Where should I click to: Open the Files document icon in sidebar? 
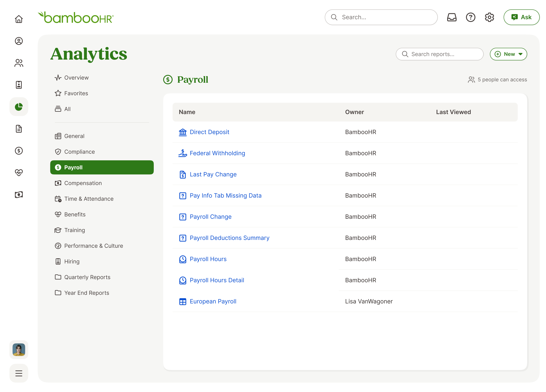pyautogui.click(x=19, y=129)
